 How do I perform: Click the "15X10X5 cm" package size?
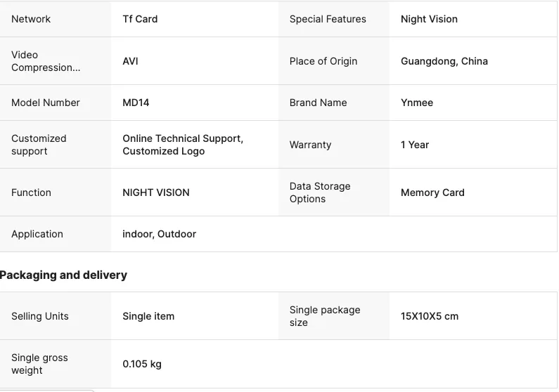pos(430,316)
